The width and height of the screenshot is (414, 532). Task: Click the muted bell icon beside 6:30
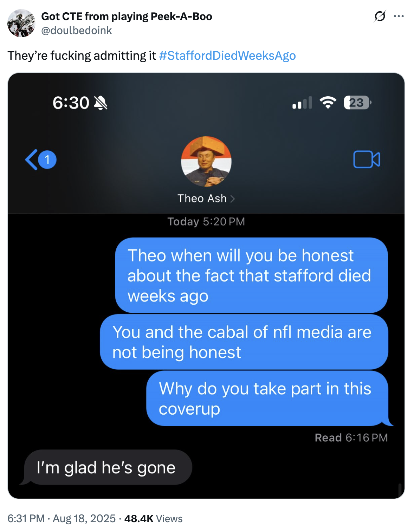(101, 103)
